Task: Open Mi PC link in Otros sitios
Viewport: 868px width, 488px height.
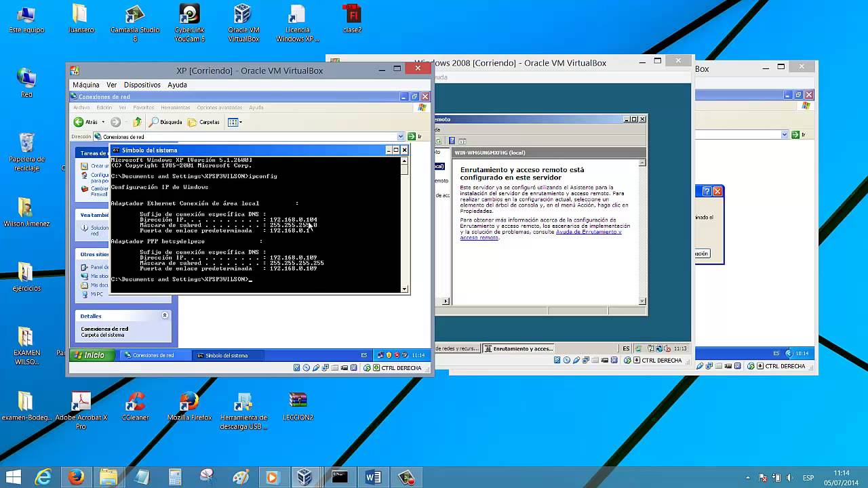Action: tap(92, 294)
